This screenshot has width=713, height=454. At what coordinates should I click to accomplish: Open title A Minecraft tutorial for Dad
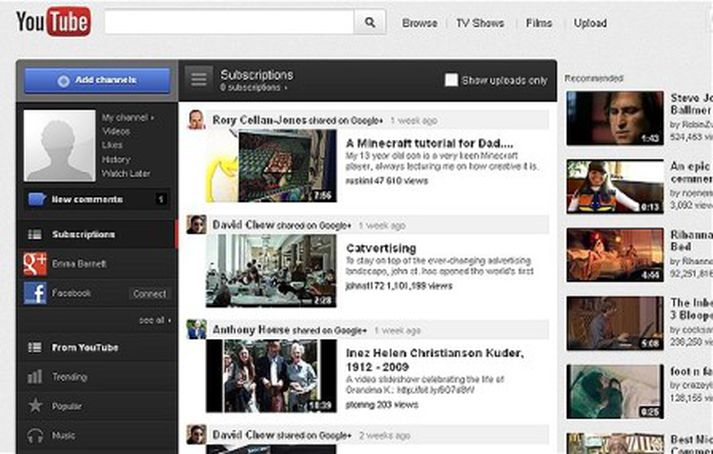coord(429,143)
